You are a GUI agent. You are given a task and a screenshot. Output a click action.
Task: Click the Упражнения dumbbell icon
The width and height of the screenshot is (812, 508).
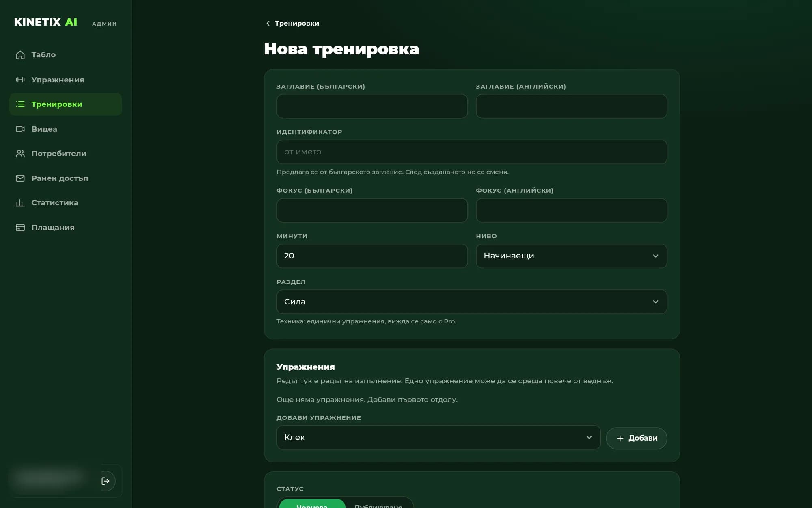[x=20, y=80]
